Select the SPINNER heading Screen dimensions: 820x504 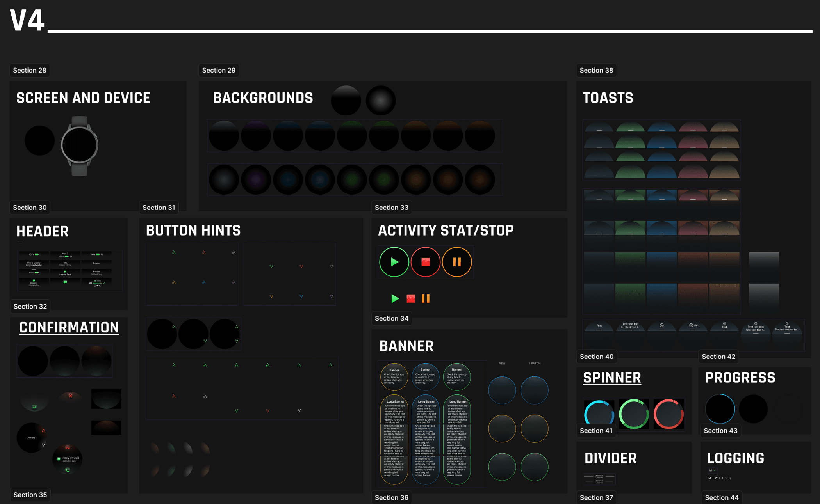pyautogui.click(x=612, y=378)
